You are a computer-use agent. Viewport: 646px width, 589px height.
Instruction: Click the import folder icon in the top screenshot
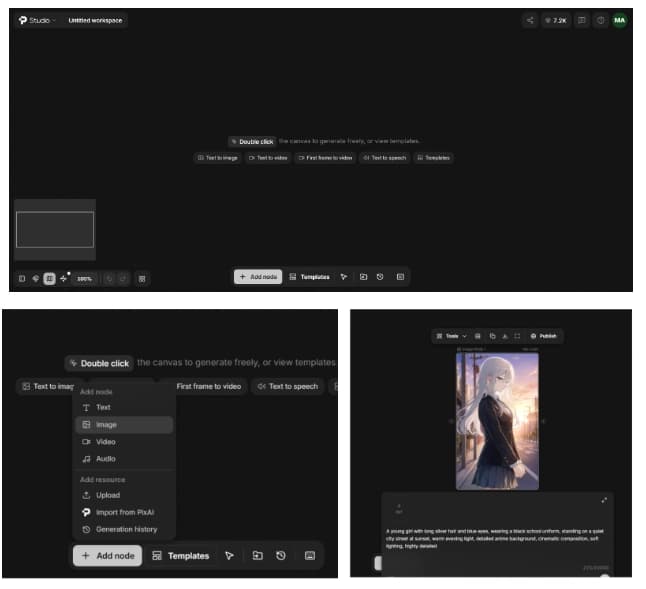[x=363, y=277]
